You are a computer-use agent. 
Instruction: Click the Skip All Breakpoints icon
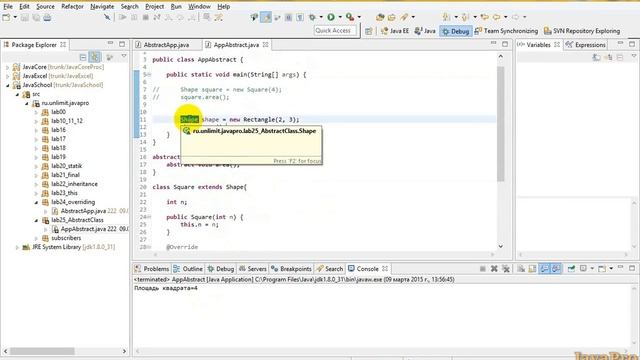(x=107, y=17)
